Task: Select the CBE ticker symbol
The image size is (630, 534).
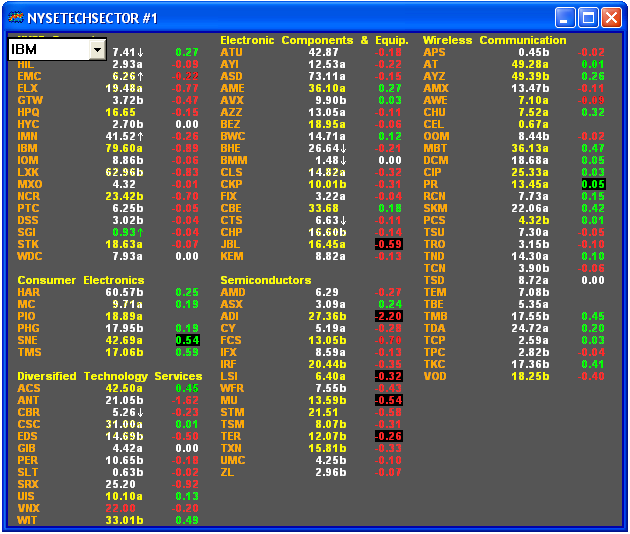Action: pos(231,209)
